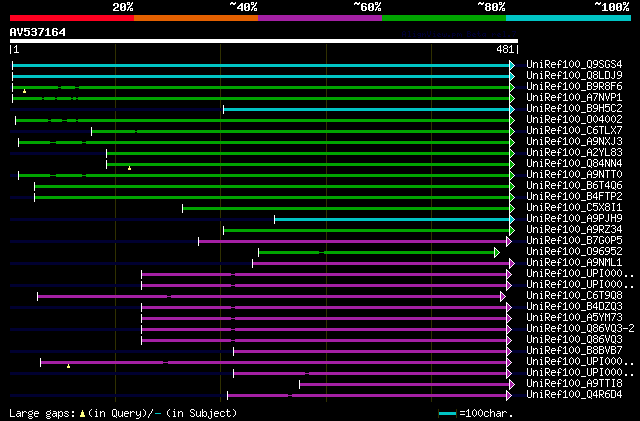
Task: Click the yellow gap marker under B9R8F6 bar
Action: pyautogui.click(x=24, y=91)
